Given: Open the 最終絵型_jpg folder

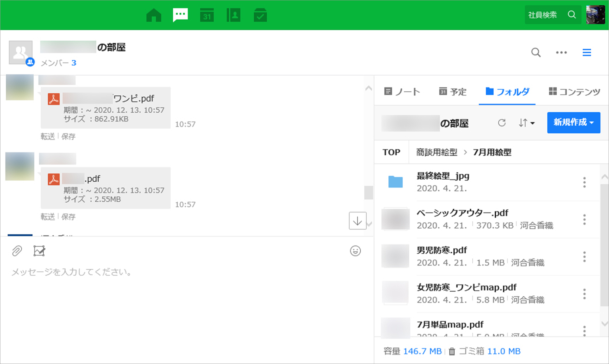Looking at the screenshot, I should click(443, 176).
